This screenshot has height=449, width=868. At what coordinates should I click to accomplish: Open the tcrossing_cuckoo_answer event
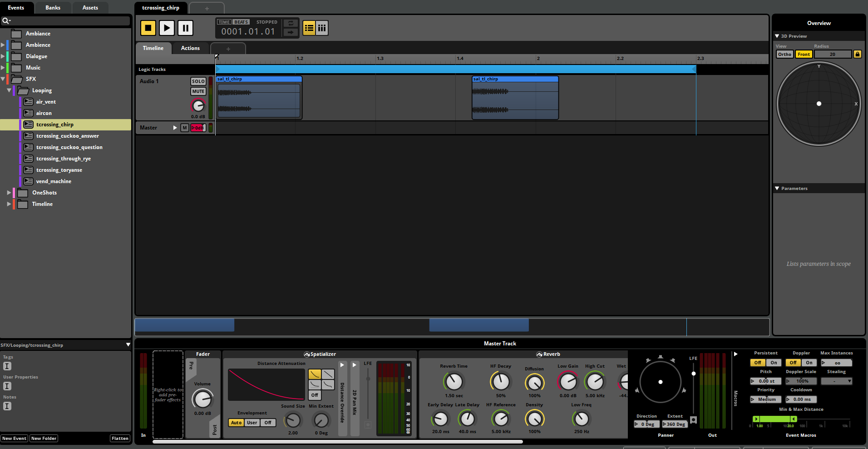[67, 136]
